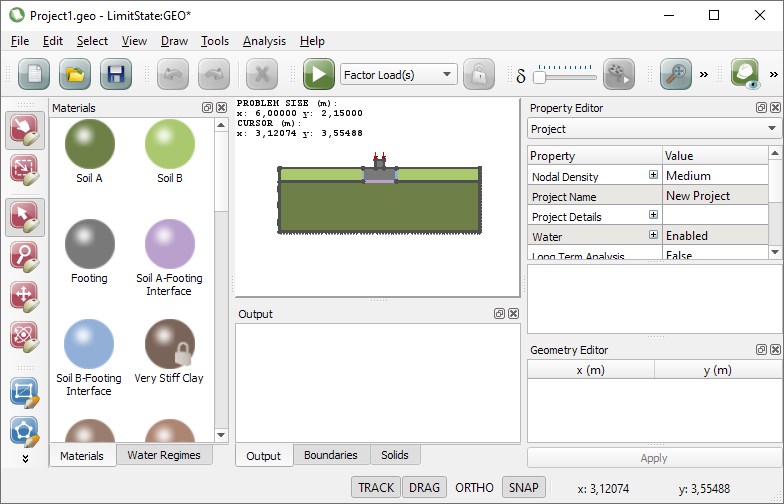Toggle SNAP mode in the status bar
784x504 pixels.
[x=523, y=488]
